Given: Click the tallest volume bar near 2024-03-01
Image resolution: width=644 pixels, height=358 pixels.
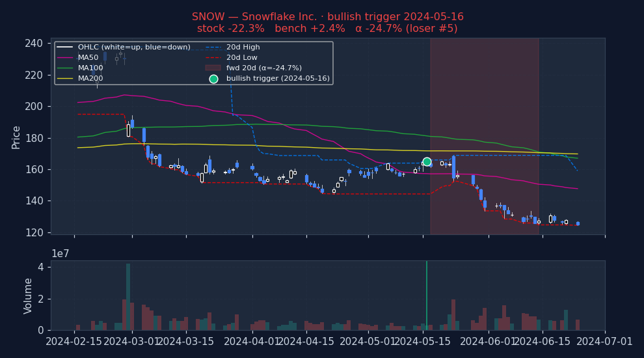Looking at the screenshot, I should click(x=128, y=296).
